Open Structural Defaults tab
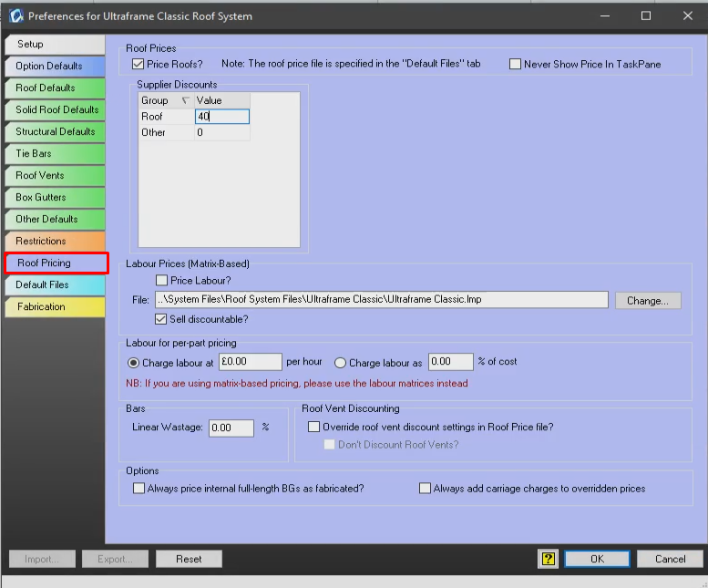This screenshot has width=708, height=588. [55, 131]
